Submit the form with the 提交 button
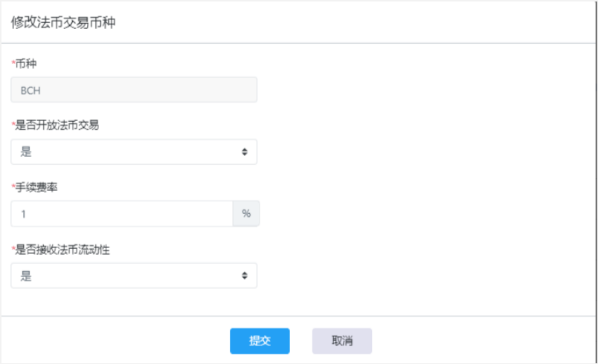This screenshot has height=364, width=598. tap(260, 341)
